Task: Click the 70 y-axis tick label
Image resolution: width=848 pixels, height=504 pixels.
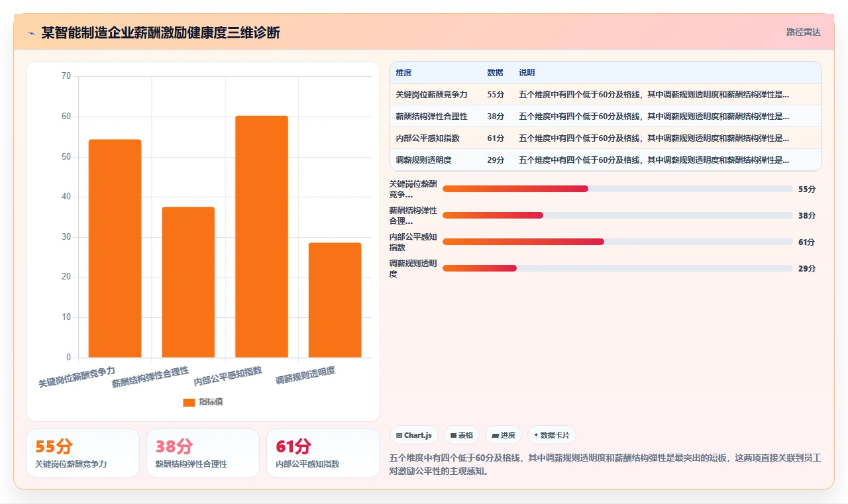Action: (x=66, y=76)
